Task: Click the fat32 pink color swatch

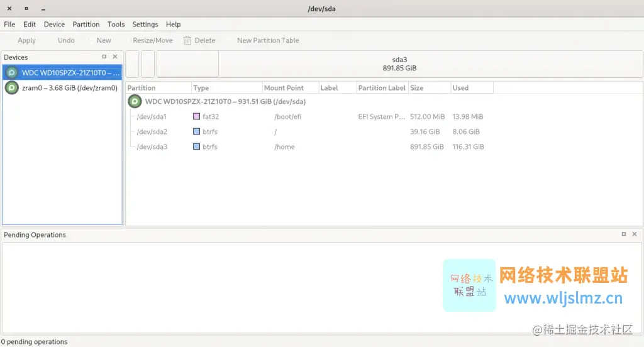Action: (196, 116)
